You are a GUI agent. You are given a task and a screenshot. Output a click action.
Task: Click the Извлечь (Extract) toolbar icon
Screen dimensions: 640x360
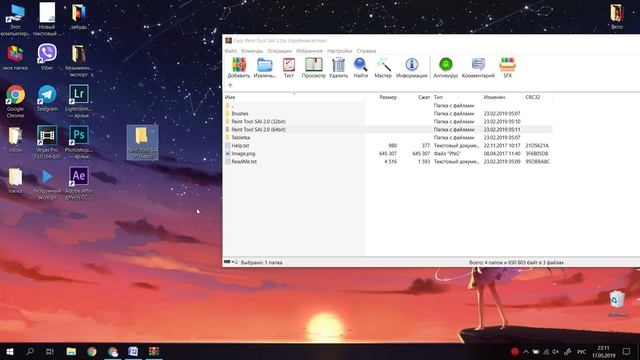click(x=264, y=68)
